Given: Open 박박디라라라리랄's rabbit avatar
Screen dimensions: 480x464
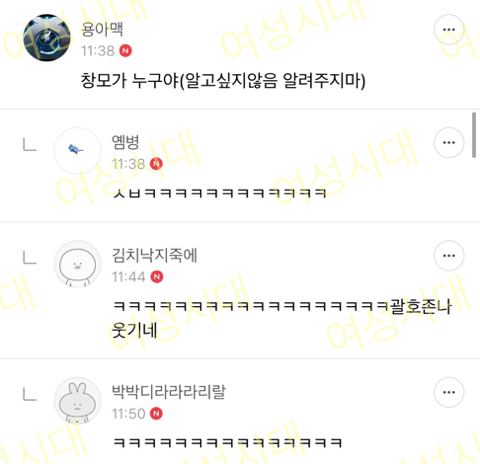Looking at the screenshot, I should (77, 401).
